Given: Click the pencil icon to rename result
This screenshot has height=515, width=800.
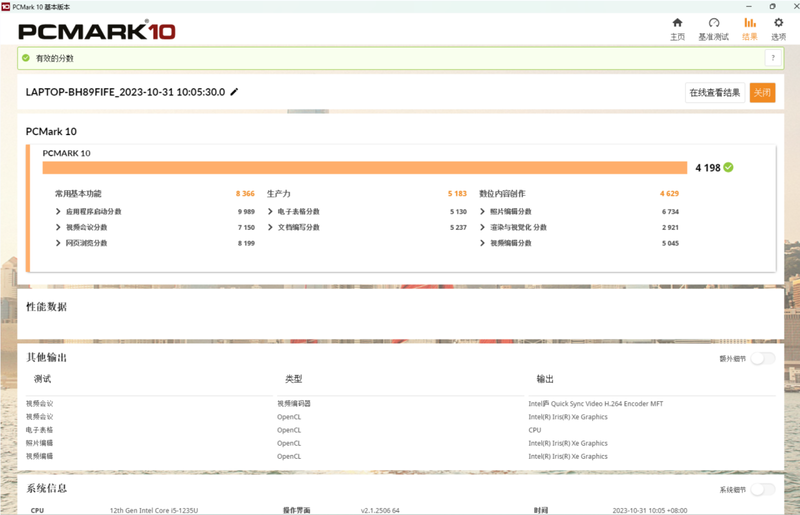Looking at the screenshot, I should click(235, 92).
